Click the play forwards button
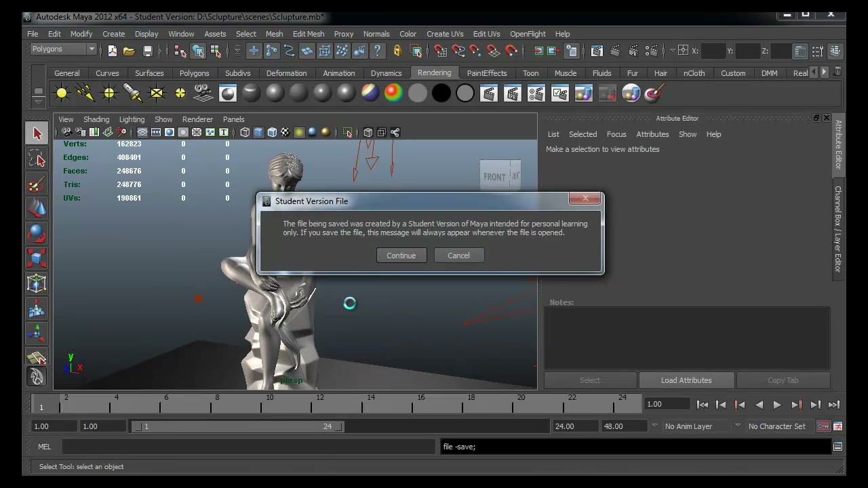868x488 pixels. pos(777,405)
